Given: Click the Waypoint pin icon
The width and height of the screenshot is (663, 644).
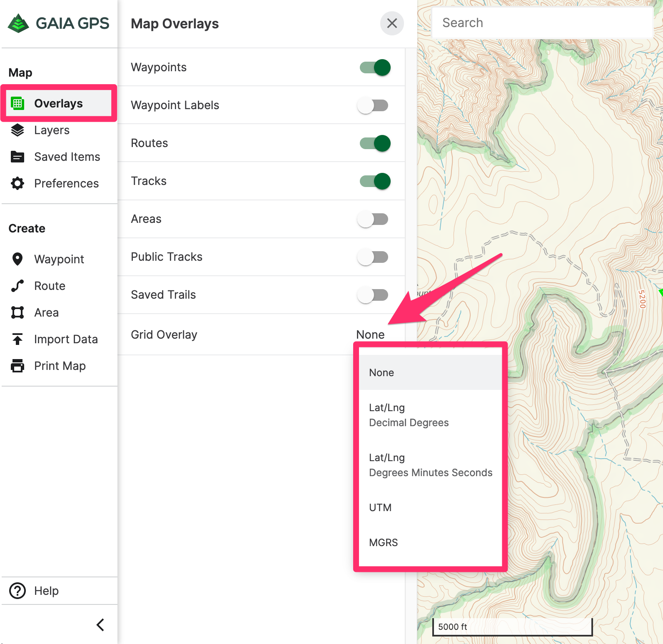Looking at the screenshot, I should tap(17, 259).
